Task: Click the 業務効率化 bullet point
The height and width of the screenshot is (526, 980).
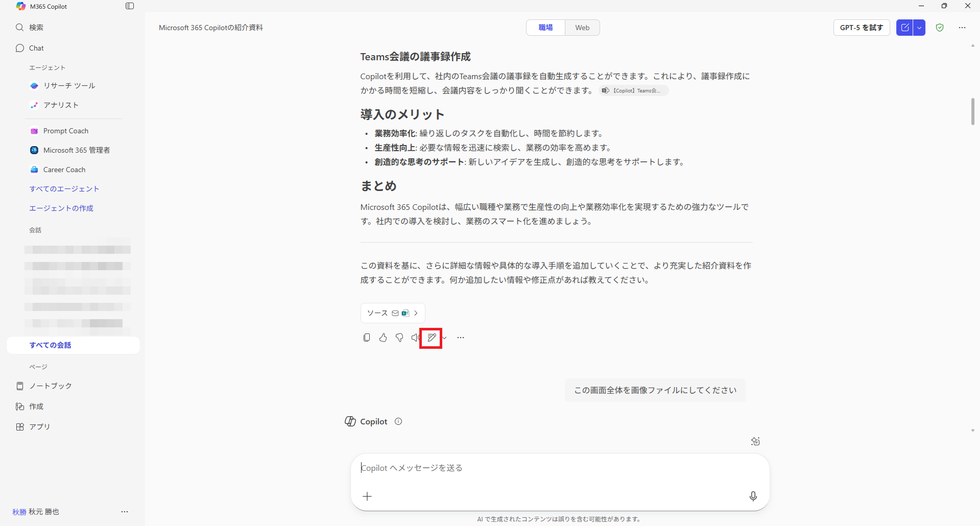Action: click(489, 133)
